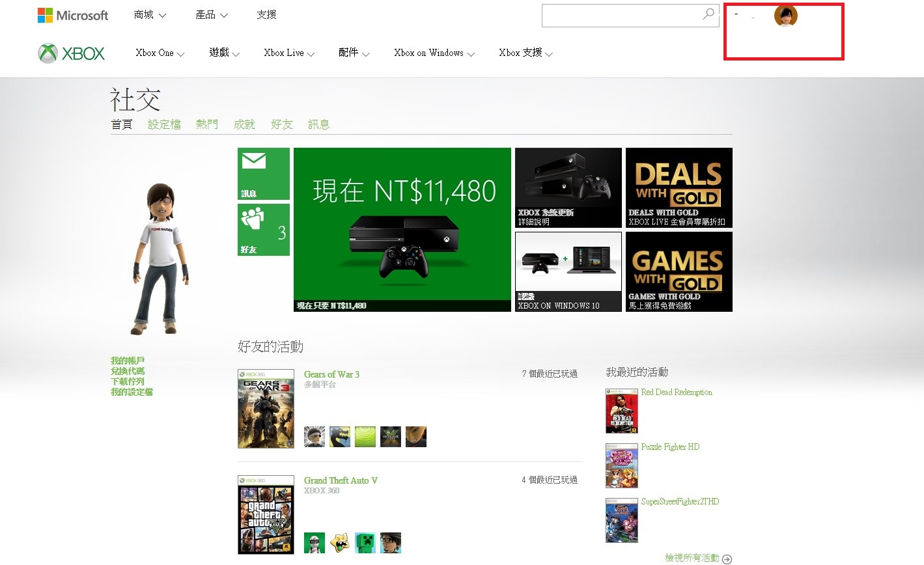Click the 好友的活動 heading

(x=271, y=347)
